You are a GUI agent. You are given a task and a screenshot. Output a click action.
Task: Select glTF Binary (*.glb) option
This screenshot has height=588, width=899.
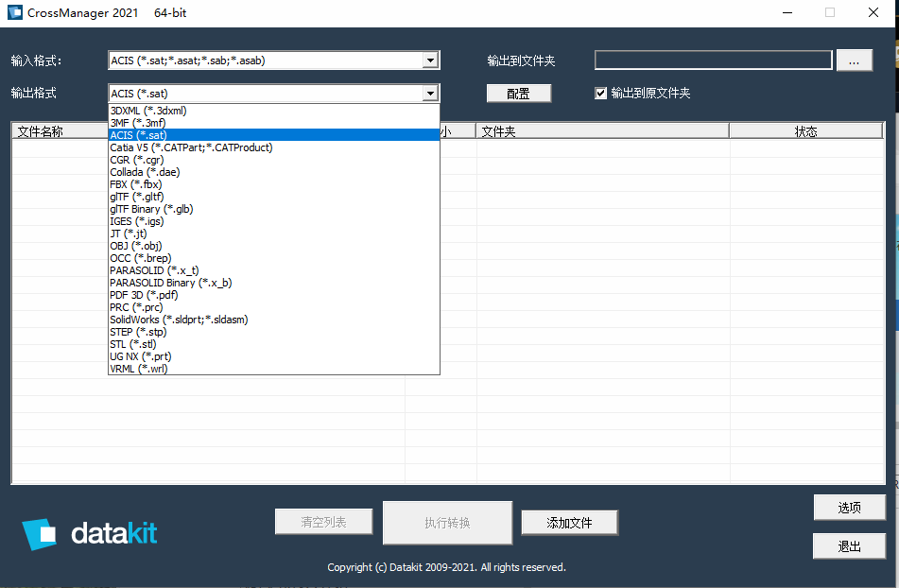274,209
